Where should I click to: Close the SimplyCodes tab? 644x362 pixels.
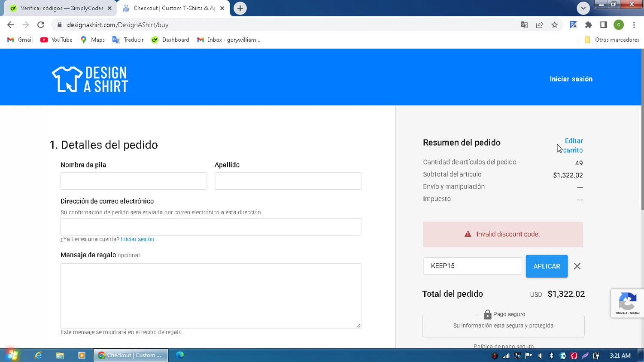click(x=109, y=8)
